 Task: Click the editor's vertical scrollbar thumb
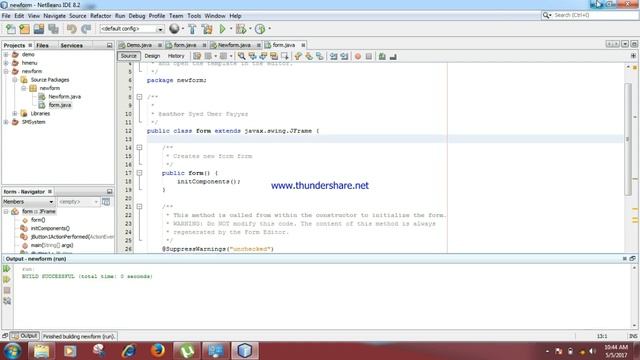(x=628, y=139)
